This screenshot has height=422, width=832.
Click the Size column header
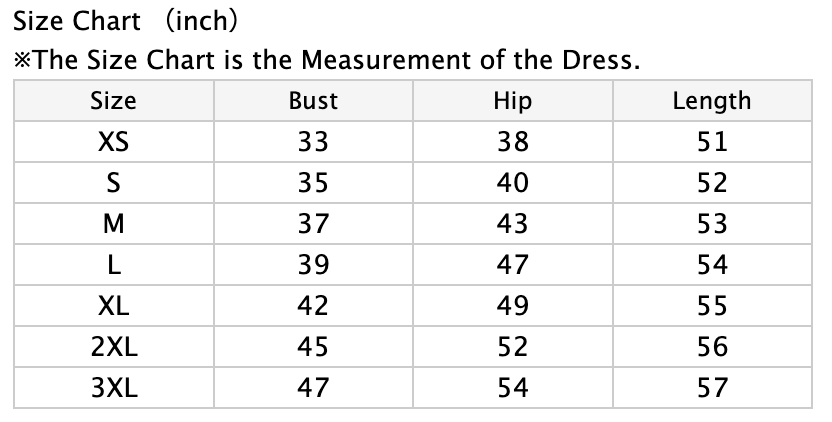click(113, 101)
